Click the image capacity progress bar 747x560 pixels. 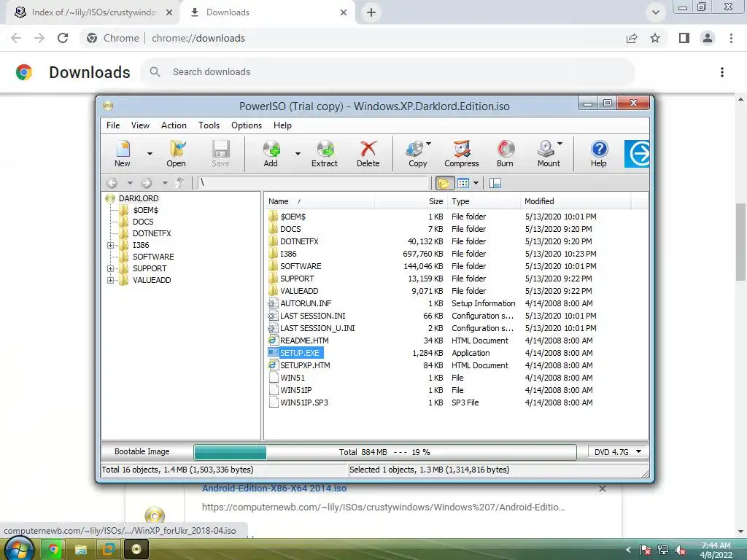pyautogui.click(x=385, y=452)
